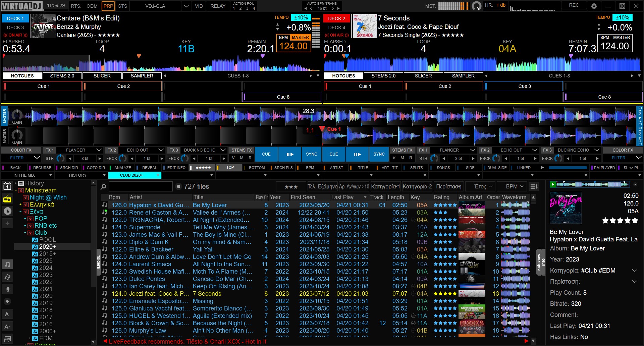Open the yellow radio sidebar icon
This screenshot has height=346, width=644.
7,199
